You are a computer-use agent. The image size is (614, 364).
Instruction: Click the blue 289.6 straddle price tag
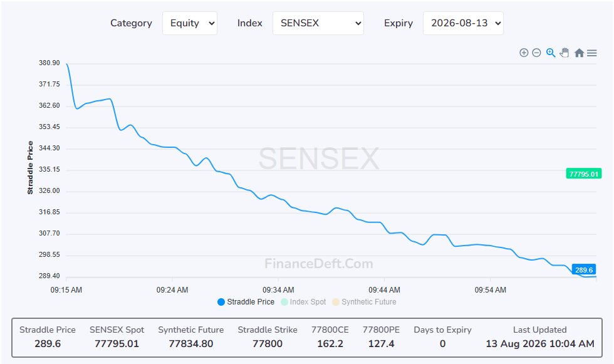[583, 269]
